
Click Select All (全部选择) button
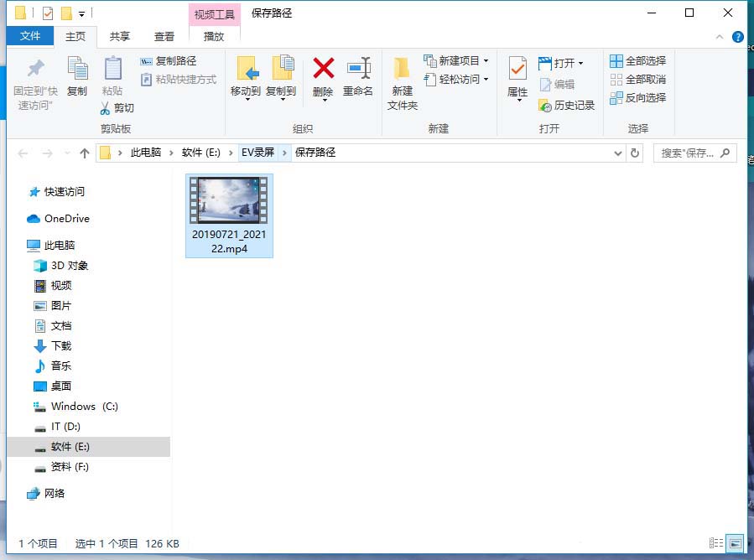(x=637, y=61)
